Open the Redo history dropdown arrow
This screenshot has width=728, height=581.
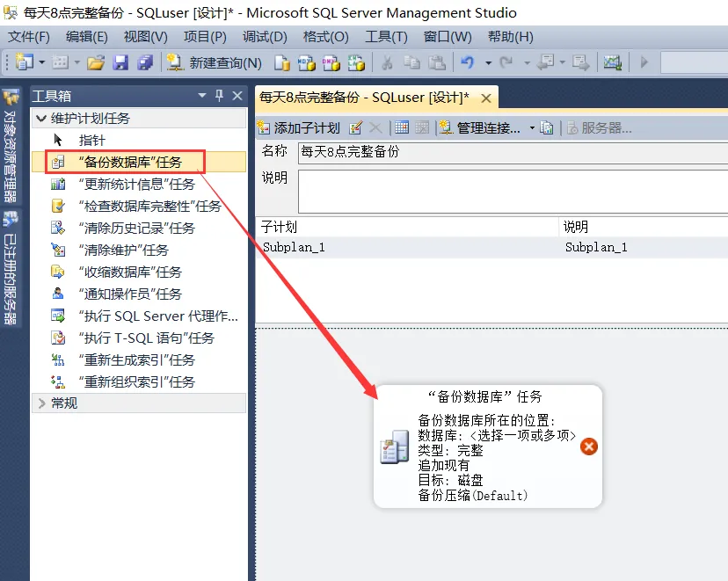(x=527, y=62)
